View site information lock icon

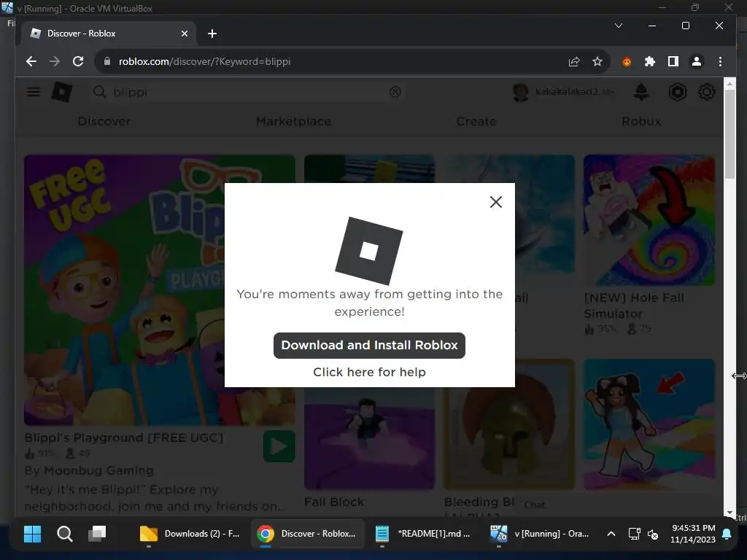point(107,61)
